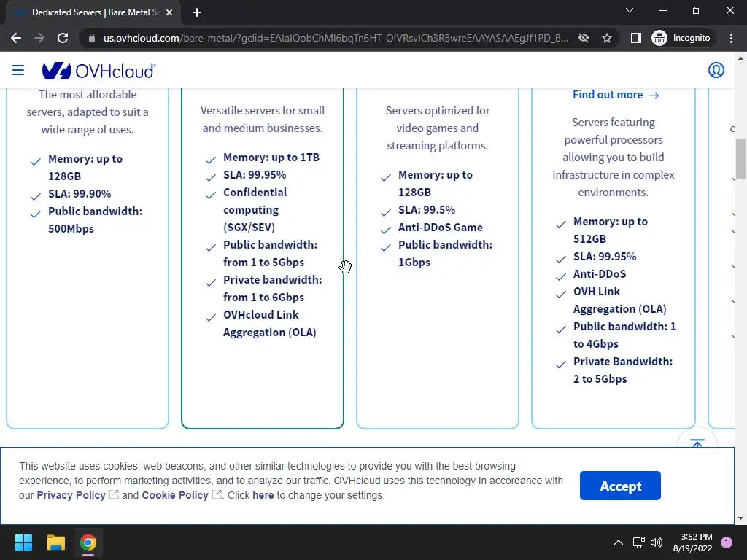Close the Dedicated Servers tab
Image resolution: width=747 pixels, height=560 pixels.
(169, 12)
